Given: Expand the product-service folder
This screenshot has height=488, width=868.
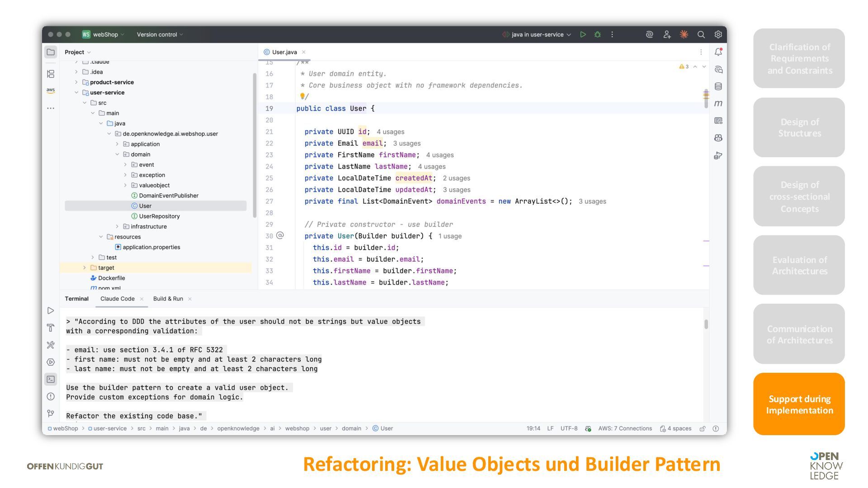Looking at the screenshot, I should (x=76, y=82).
